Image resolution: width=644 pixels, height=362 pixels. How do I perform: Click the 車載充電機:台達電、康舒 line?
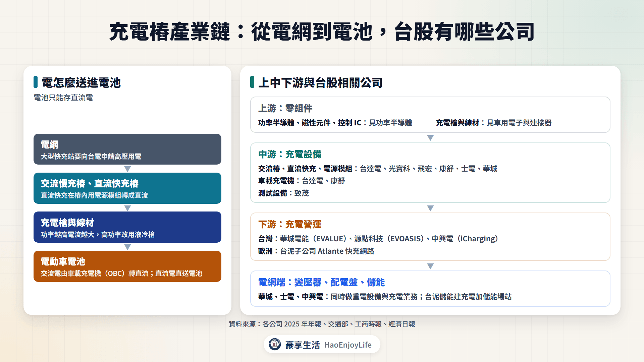[x=302, y=181]
